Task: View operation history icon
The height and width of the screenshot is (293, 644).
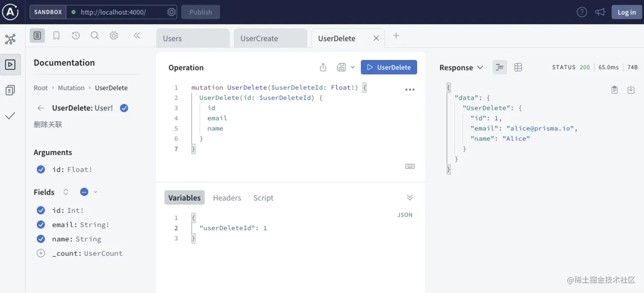Action: click(75, 35)
